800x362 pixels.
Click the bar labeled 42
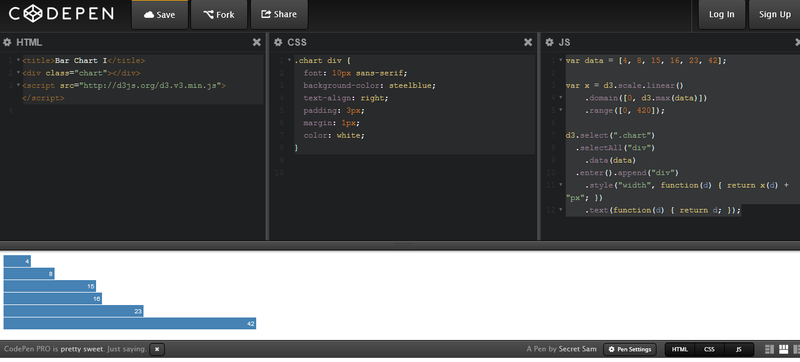click(x=130, y=323)
